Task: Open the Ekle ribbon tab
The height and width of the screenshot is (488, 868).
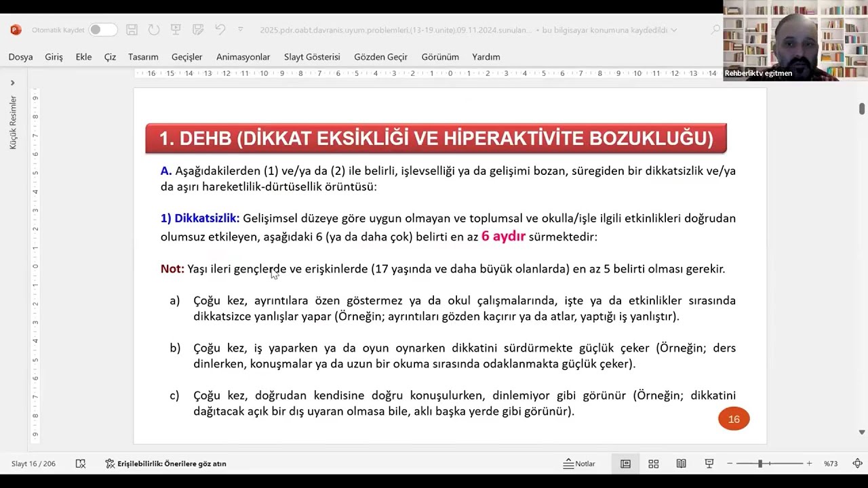Action: click(83, 57)
